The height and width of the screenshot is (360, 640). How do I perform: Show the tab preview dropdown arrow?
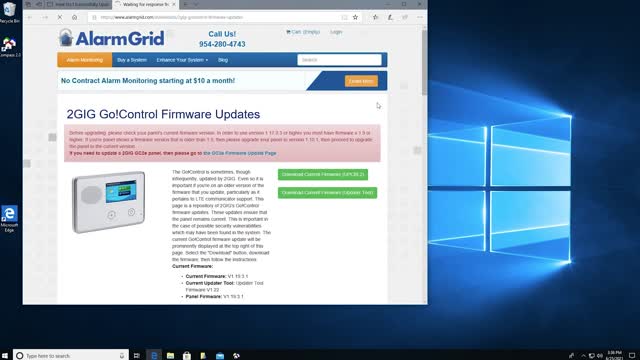click(x=196, y=4)
